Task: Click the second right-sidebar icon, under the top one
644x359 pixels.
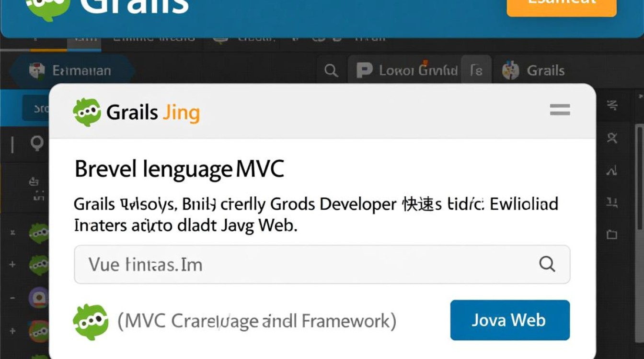Action: pos(612,139)
